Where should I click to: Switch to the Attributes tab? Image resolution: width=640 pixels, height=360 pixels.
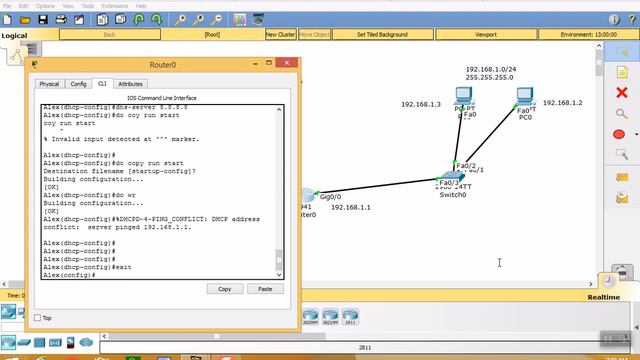130,84
